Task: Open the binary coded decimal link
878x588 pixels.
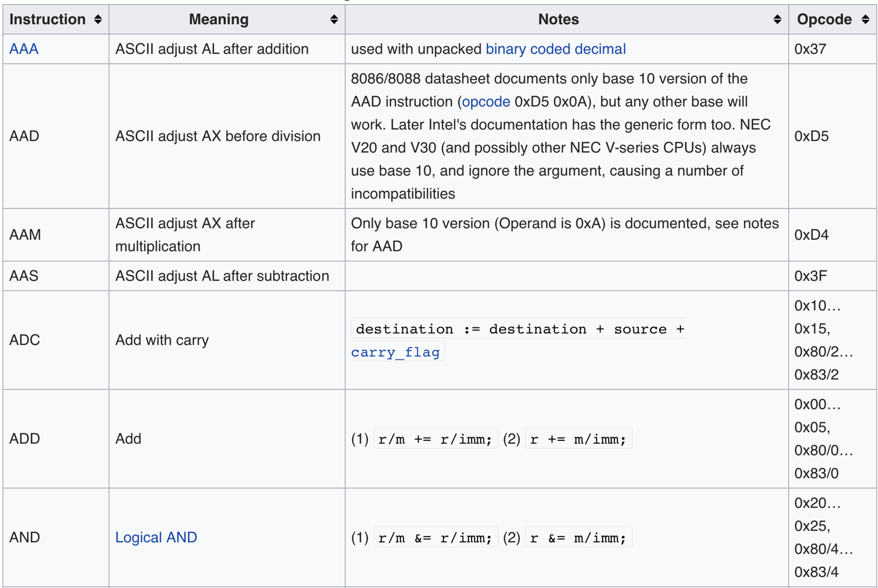Action: pos(556,49)
